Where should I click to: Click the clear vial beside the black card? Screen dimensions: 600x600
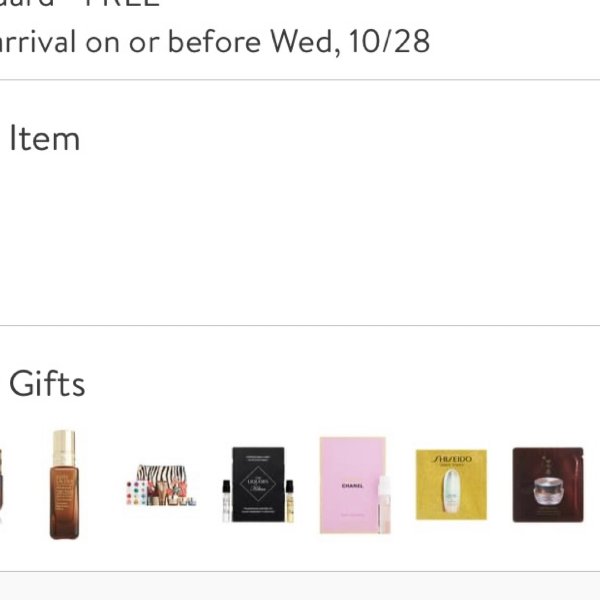[227, 501]
